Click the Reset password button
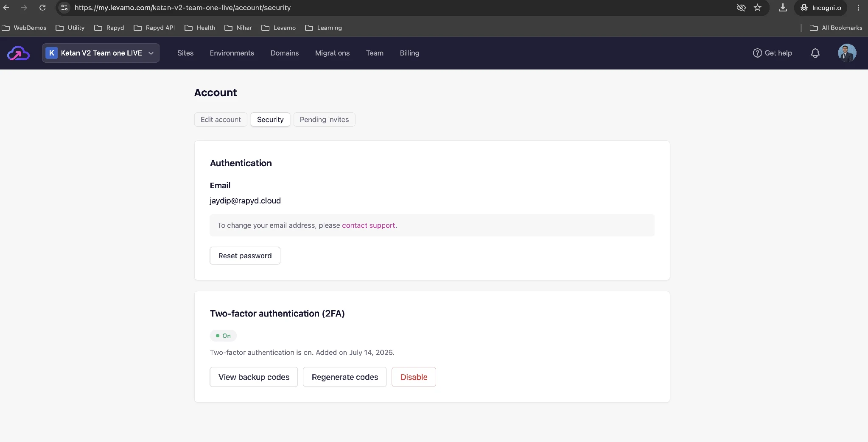This screenshot has width=868, height=442. pos(245,256)
